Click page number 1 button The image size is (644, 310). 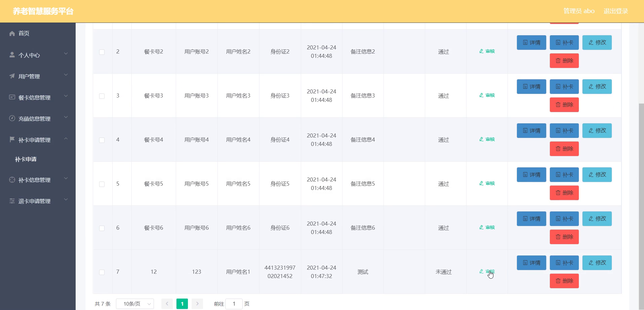pyautogui.click(x=182, y=304)
